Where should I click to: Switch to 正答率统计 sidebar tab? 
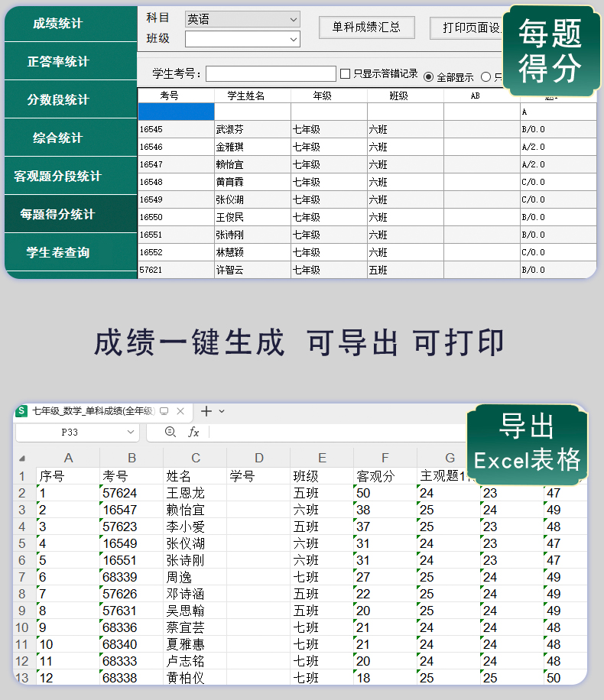coord(58,62)
